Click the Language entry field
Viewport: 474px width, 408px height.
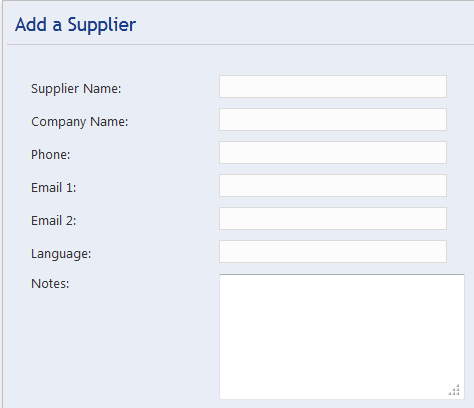click(x=333, y=251)
